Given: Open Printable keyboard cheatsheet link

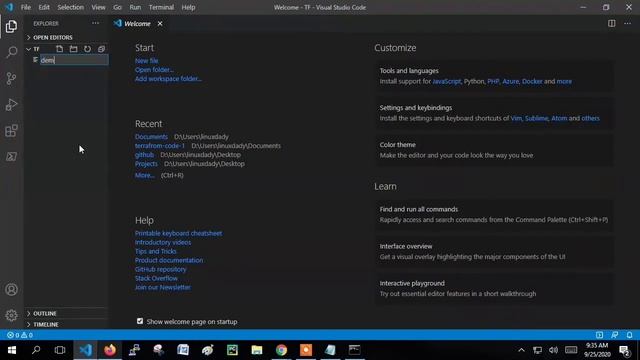Looking at the screenshot, I should coord(178,233).
